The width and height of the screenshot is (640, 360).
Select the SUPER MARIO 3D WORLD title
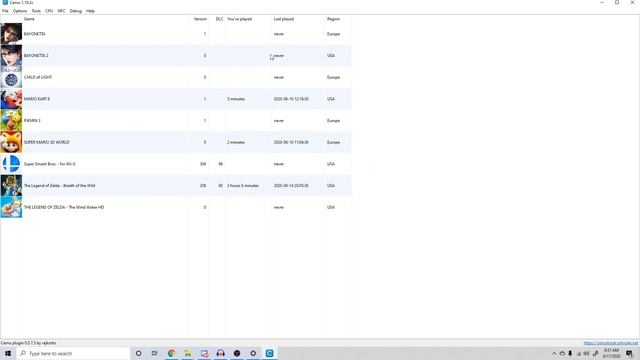click(47, 142)
